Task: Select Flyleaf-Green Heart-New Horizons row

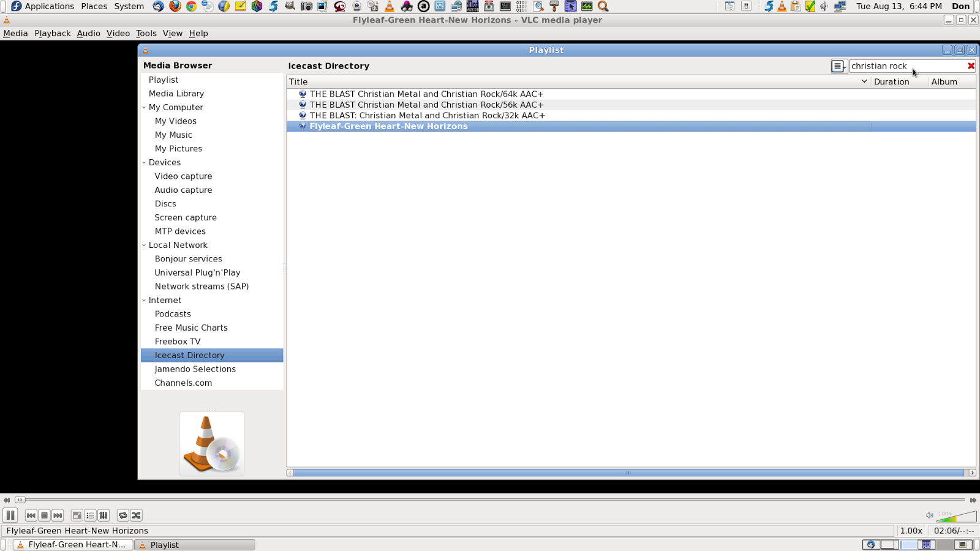Action: point(631,126)
